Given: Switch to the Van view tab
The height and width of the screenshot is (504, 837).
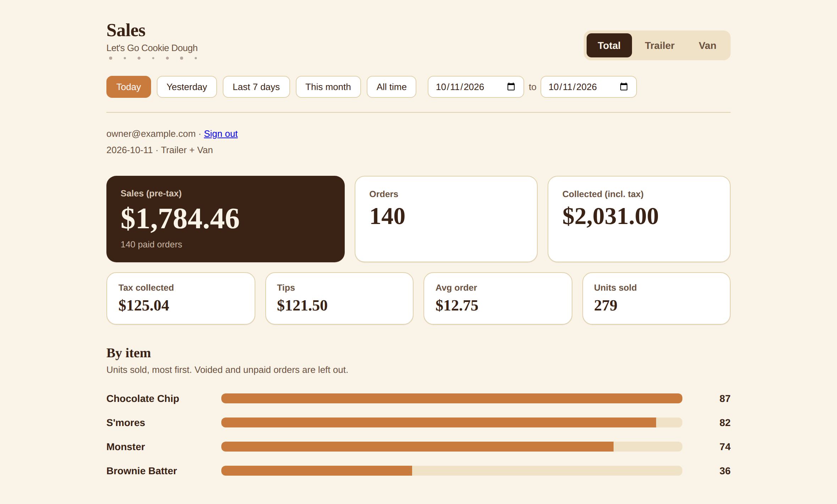Looking at the screenshot, I should (707, 45).
